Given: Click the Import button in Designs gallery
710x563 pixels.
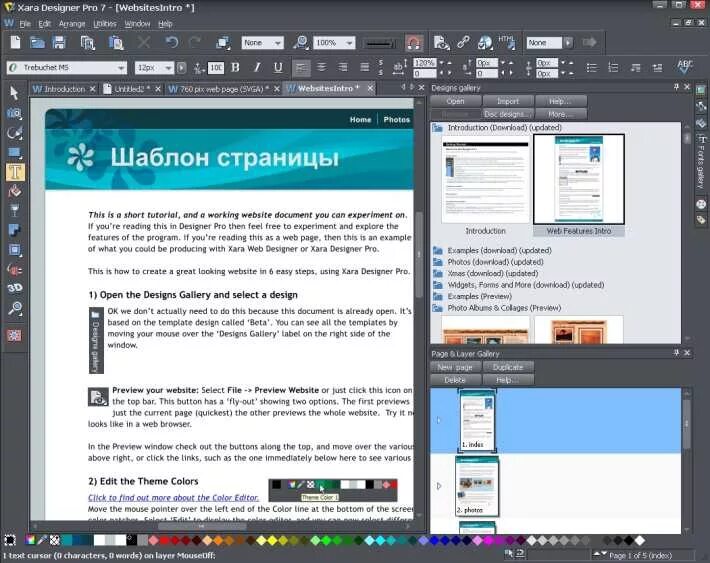Looking at the screenshot, I should point(508,101).
